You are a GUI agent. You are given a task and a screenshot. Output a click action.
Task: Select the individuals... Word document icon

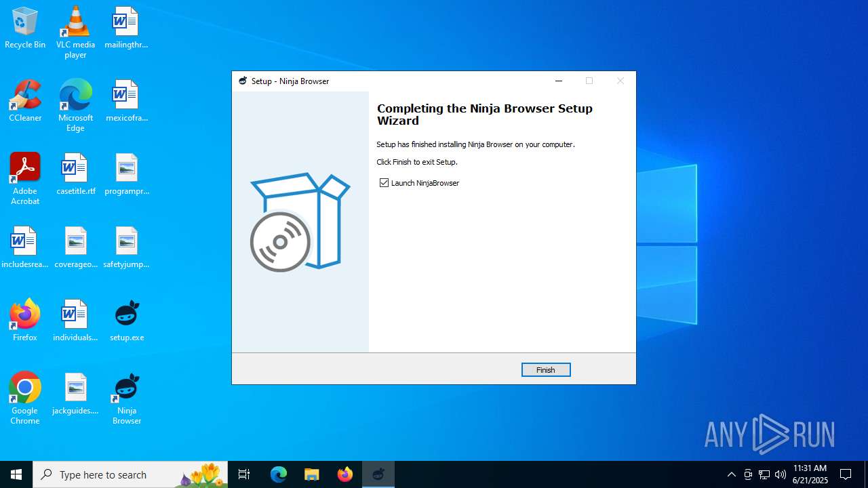[x=75, y=321]
